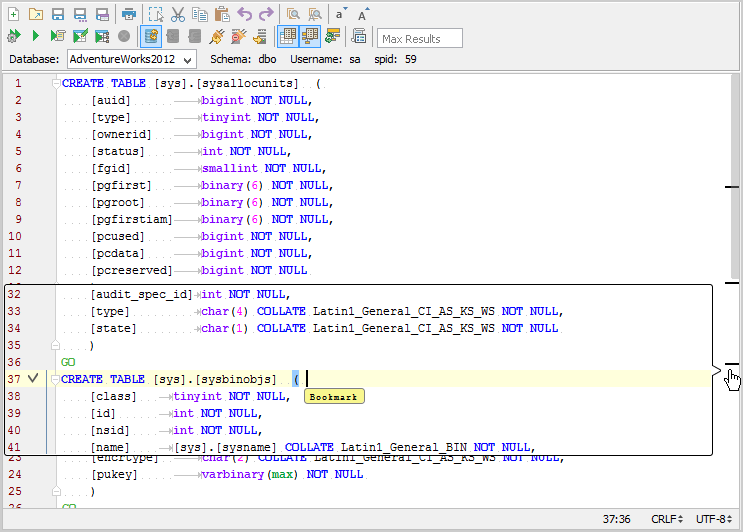Click the GO statement on line 36
The height and width of the screenshot is (532, 743).
click(68, 362)
